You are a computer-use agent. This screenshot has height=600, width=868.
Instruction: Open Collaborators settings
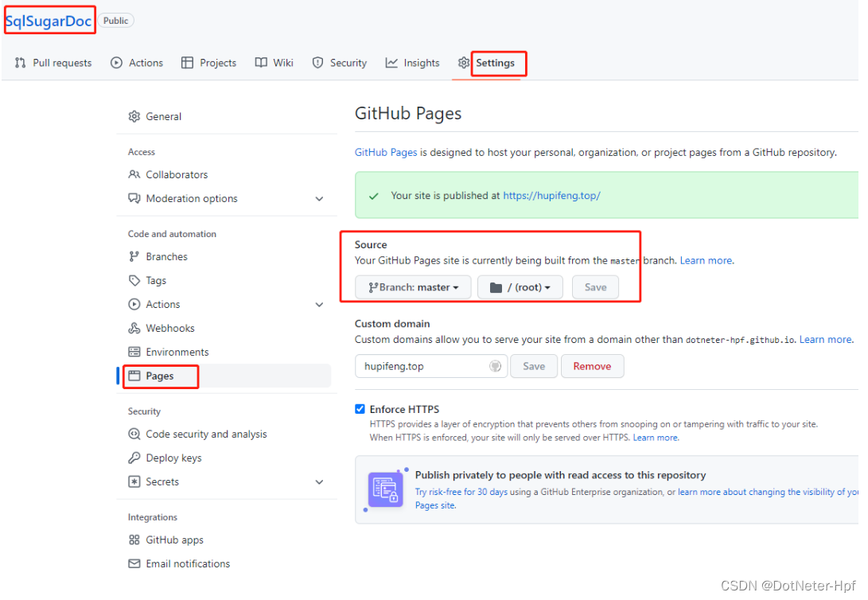coord(177,174)
